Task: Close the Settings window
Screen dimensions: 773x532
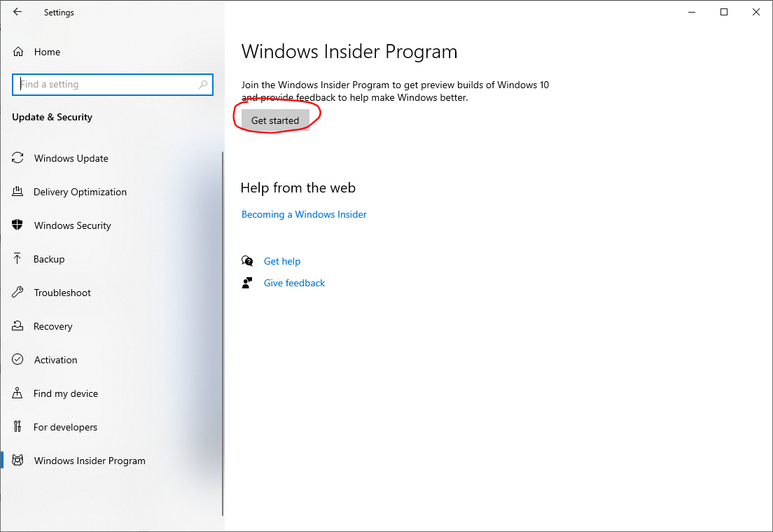Action: pyautogui.click(x=755, y=12)
